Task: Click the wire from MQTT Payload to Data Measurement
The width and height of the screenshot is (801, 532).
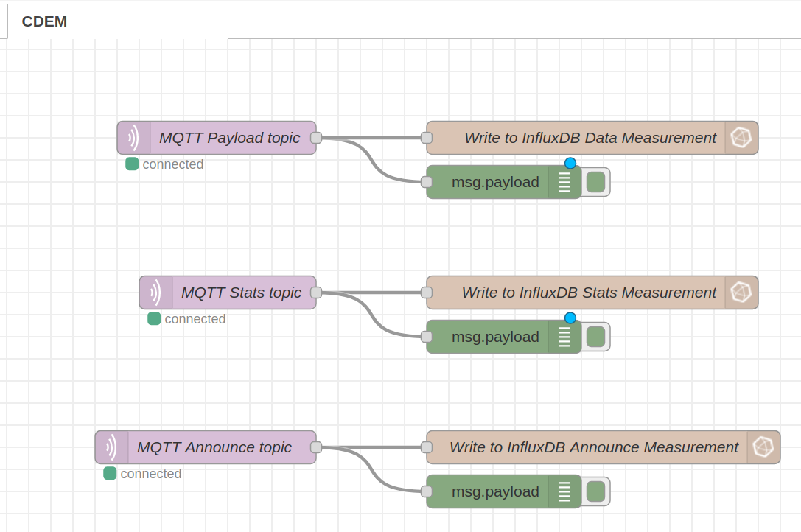Action: (372, 137)
